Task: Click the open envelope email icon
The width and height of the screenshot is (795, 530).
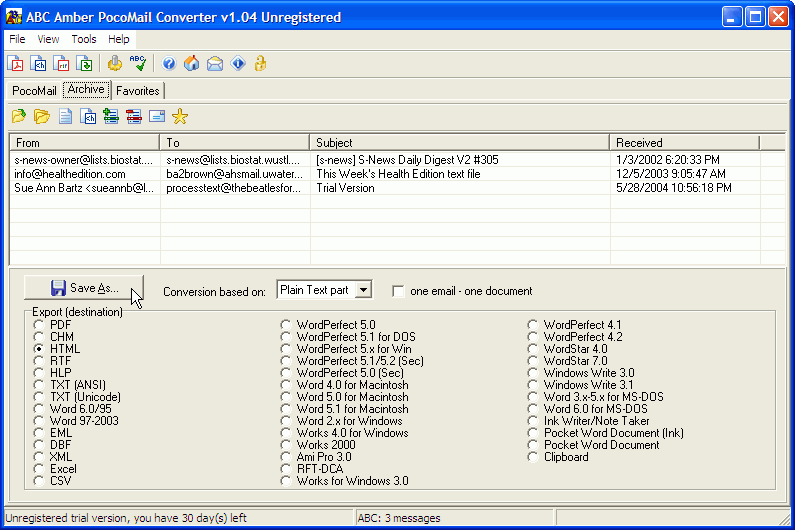Action: (x=215, y=63)
